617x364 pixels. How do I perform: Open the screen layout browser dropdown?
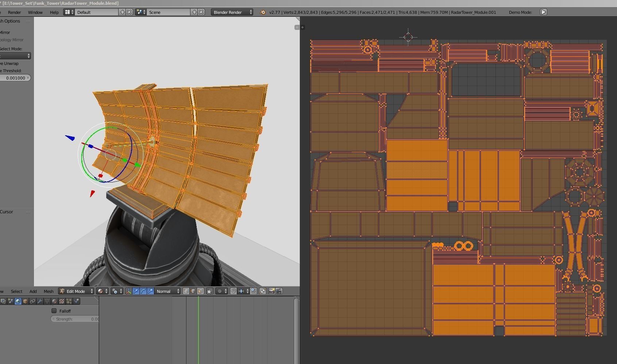coord(69,12)
